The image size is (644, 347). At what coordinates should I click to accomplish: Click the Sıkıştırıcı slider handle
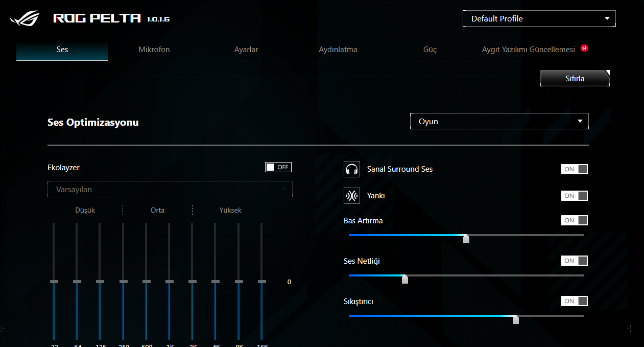click(516, 319)
